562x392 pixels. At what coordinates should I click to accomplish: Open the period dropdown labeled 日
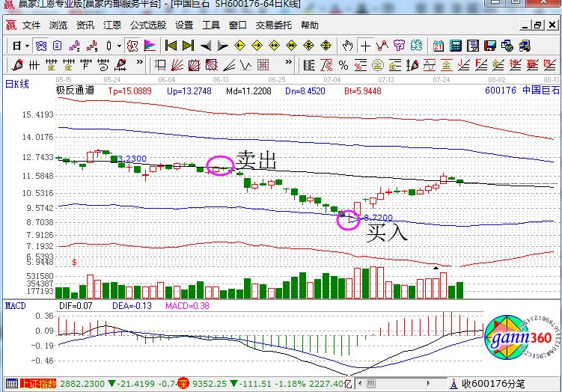[19, 45]
